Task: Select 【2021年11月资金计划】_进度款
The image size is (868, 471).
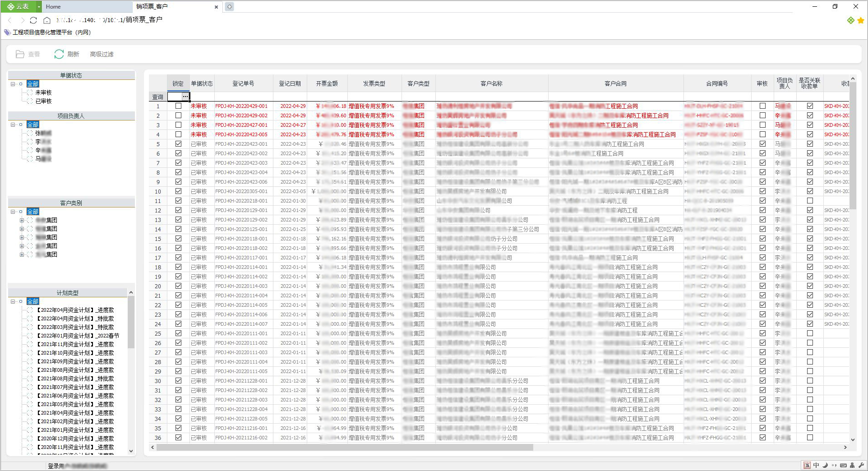Action: [x=74, y=344]
